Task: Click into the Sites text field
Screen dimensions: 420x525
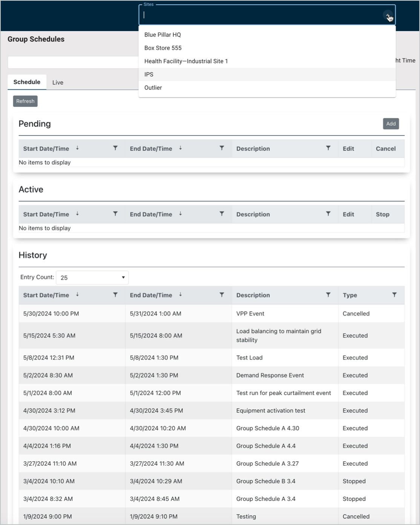Action: [x=260, y=15]
